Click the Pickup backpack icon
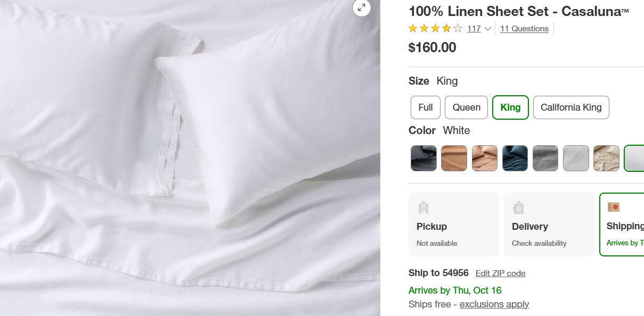The width and height of the screenshot is (644, 316). click(x=424, y=207)
